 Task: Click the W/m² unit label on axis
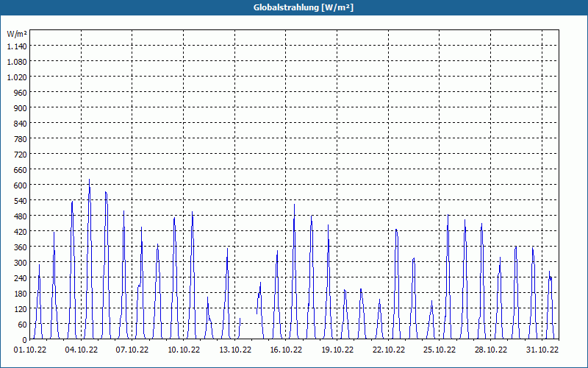(17, 34)
